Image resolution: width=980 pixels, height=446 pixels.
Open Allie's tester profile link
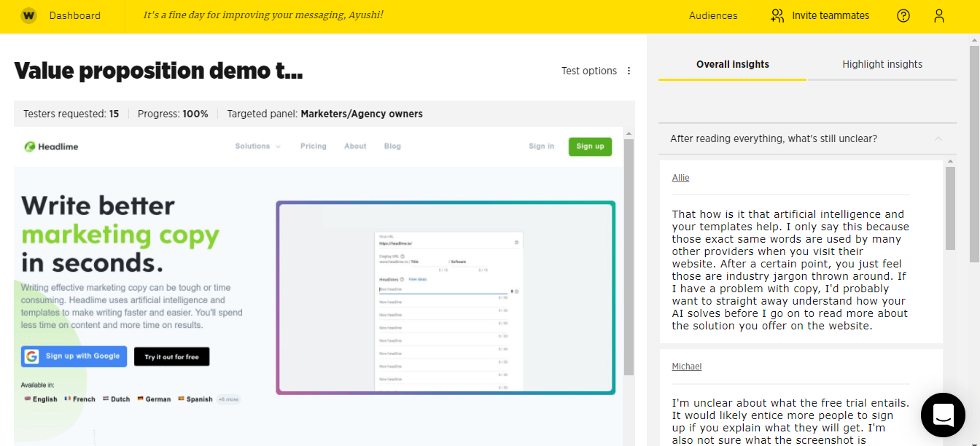pyautogui.click(x=680, y=178)
